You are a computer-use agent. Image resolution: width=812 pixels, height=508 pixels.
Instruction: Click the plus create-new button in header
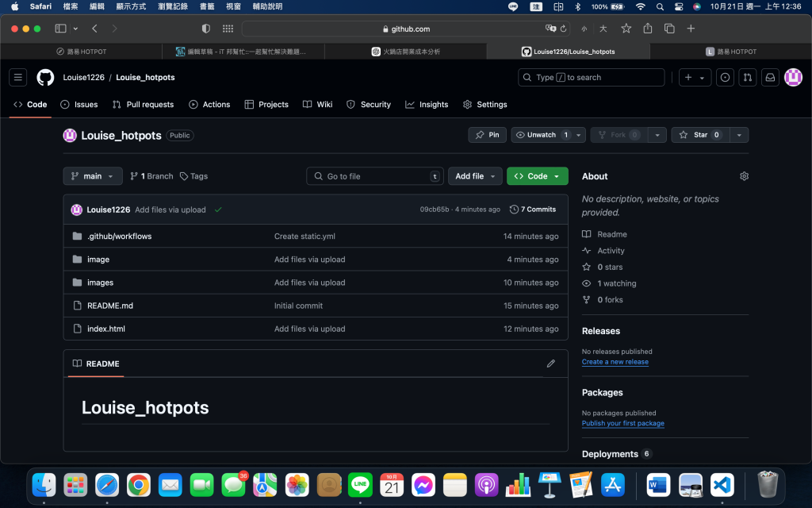click(695, 77)
